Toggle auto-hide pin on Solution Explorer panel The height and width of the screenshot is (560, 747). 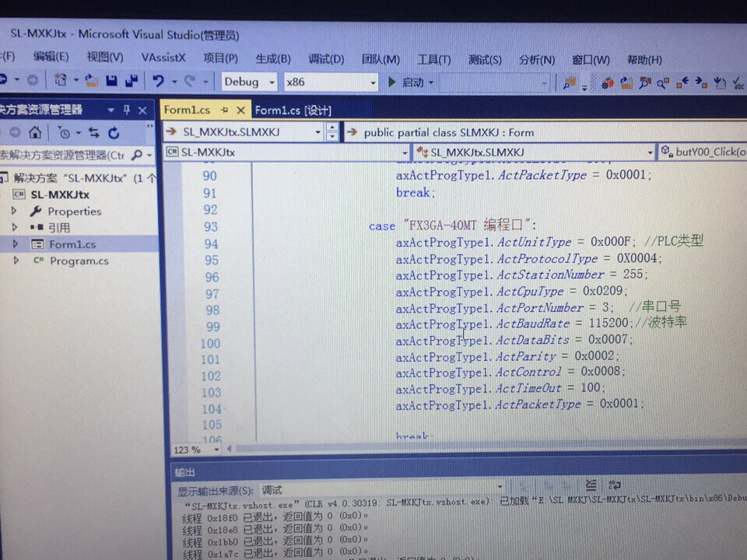pos(127,110)
